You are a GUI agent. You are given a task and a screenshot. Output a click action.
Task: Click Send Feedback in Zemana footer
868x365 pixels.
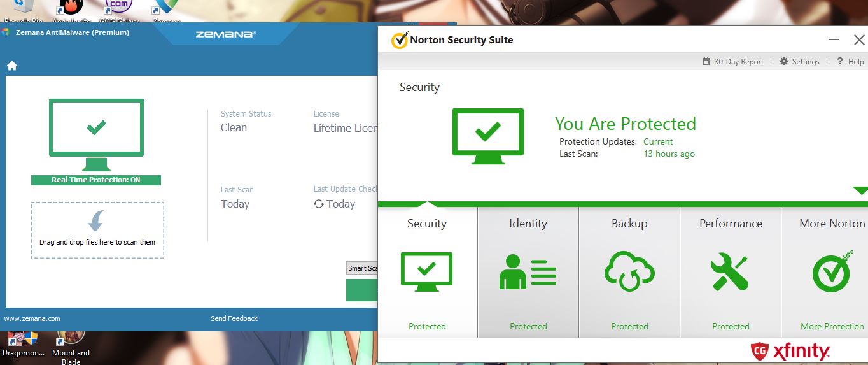click(234, 318)
